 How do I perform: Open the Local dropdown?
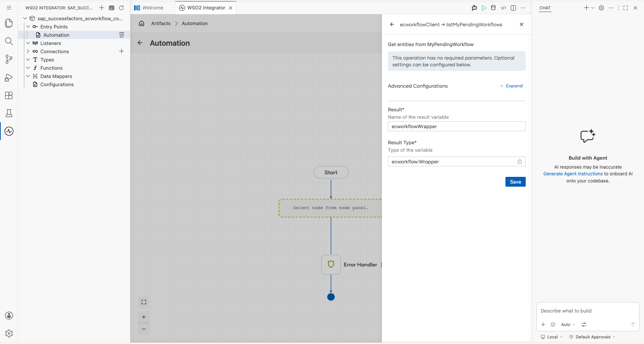[552, 337]
